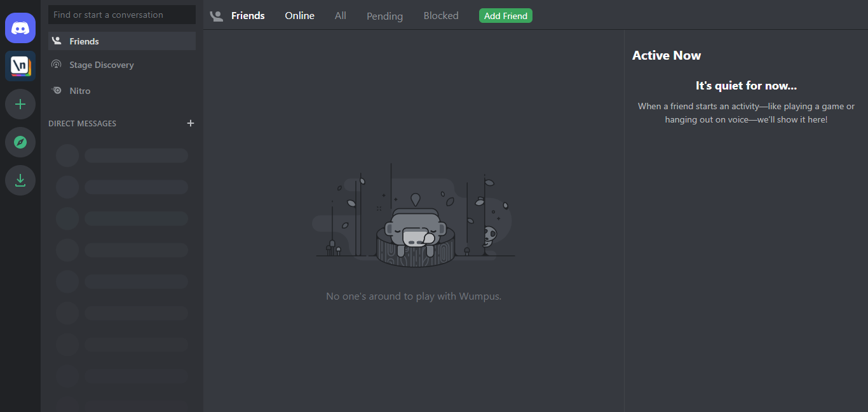The width and height of the screenshot is (868, 412).
Task: Click the Add a Server plus icon
Action: [20, 104]
